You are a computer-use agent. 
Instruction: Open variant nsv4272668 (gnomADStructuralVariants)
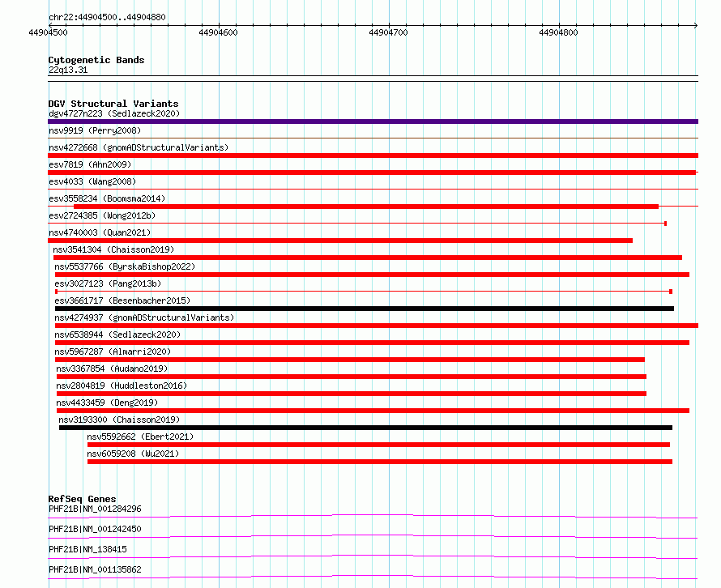pos(139,147)
